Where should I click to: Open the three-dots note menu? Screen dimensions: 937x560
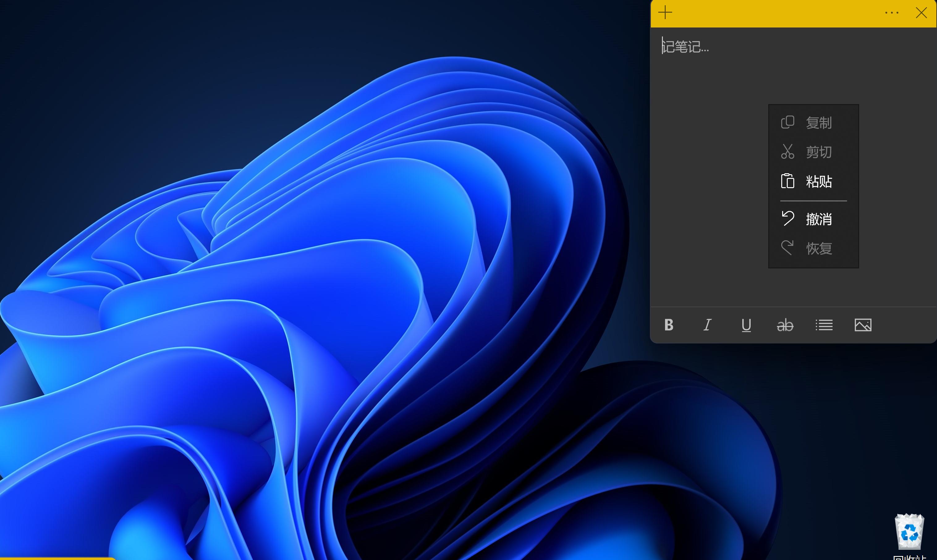coord(892,13)
